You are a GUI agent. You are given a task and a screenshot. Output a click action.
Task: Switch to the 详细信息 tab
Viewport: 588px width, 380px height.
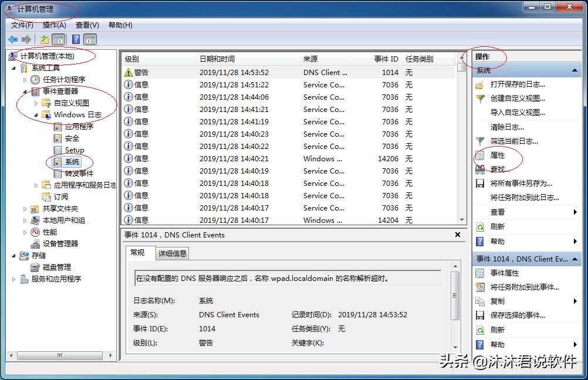tap(171, 253)
